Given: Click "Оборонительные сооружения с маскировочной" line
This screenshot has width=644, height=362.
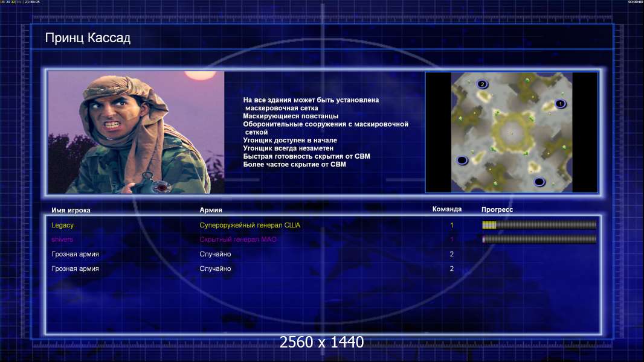Looking at the screenshot, I should coord(326,124).
